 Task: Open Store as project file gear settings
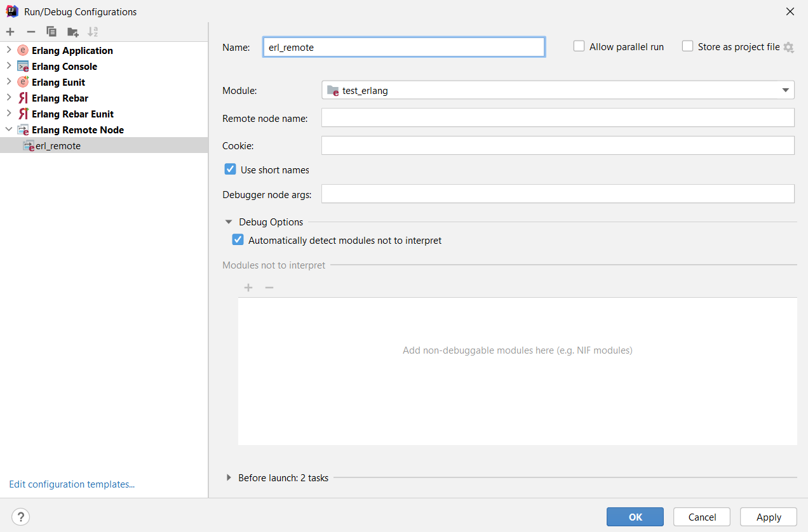[788, 47]
